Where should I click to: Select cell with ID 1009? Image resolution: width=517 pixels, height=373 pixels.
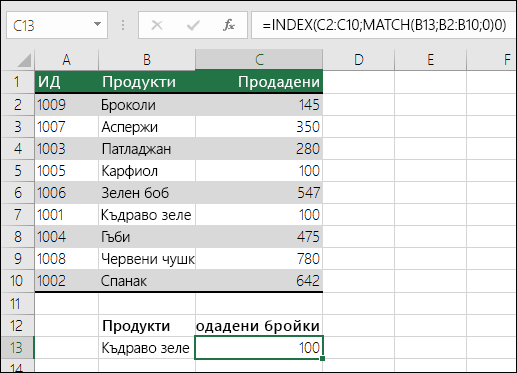click(67, 105)
